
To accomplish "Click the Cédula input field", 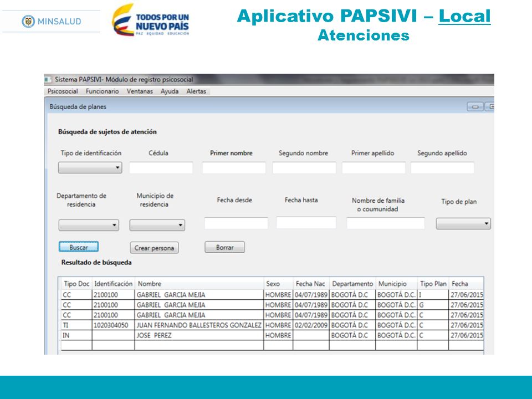I will point(161,167).
